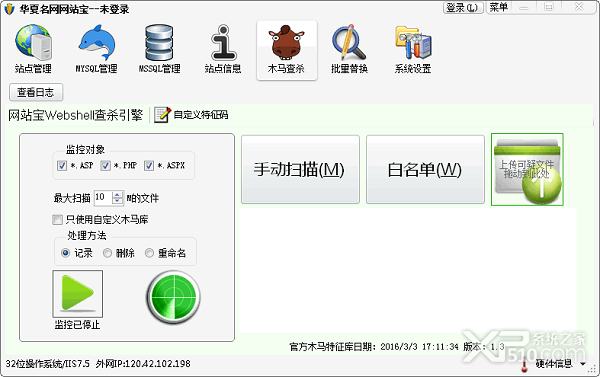Select 删除 radio option
Image resolution: width=600 pixels, height=377 pixels.
(108, 253)
